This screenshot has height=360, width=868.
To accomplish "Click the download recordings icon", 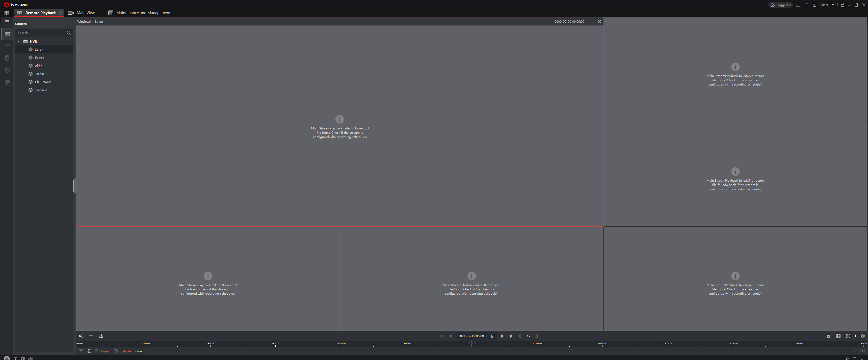I will click(101, 336).
